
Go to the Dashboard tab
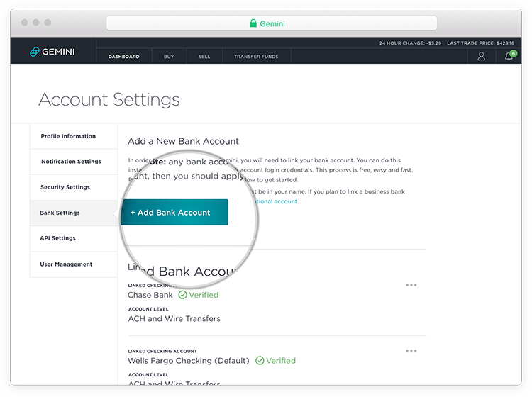[124, 56]
